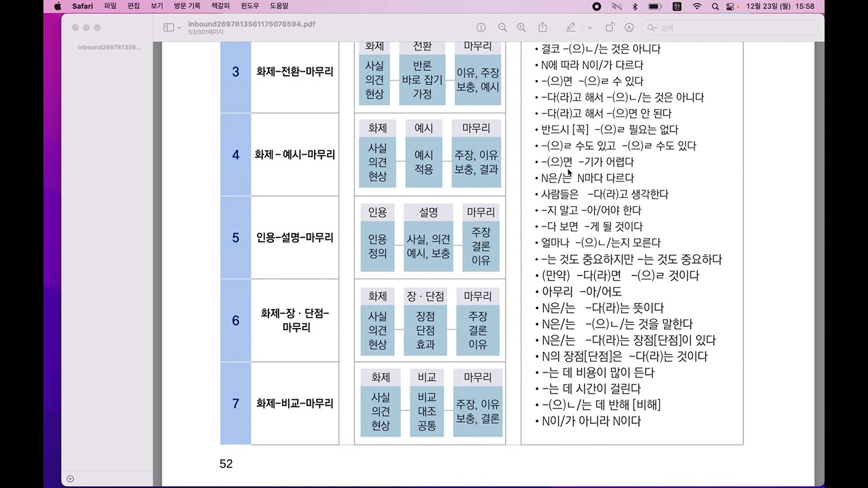868x488 pixels.
Task: Open the search options magnifier dropdown
Action: pyautogui.click(x=652, y=28)
